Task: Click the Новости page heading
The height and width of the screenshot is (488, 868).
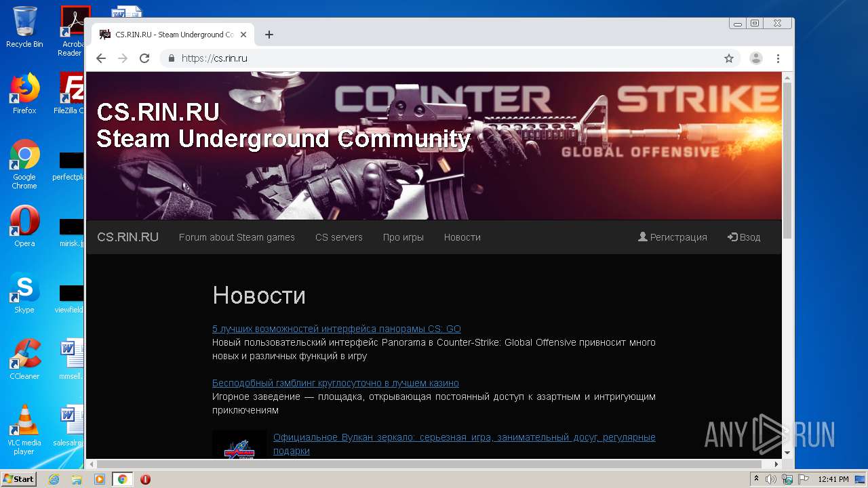Action: click(259, 295)
